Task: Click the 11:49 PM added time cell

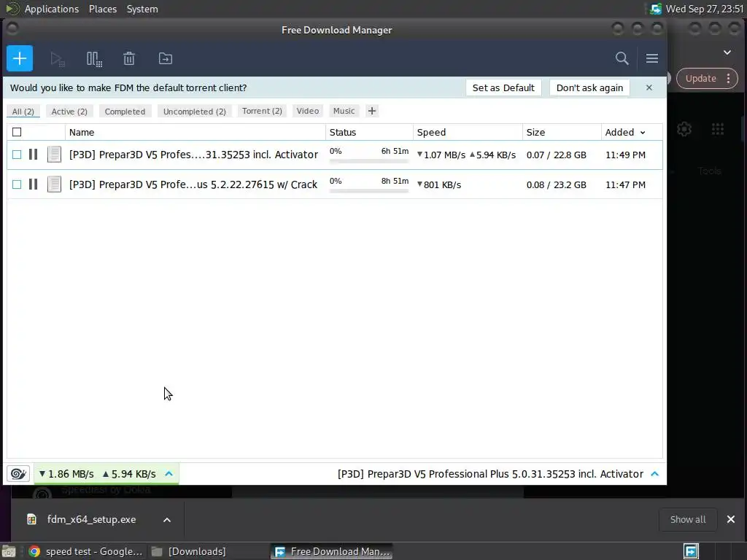Action: tap(625, 155)
